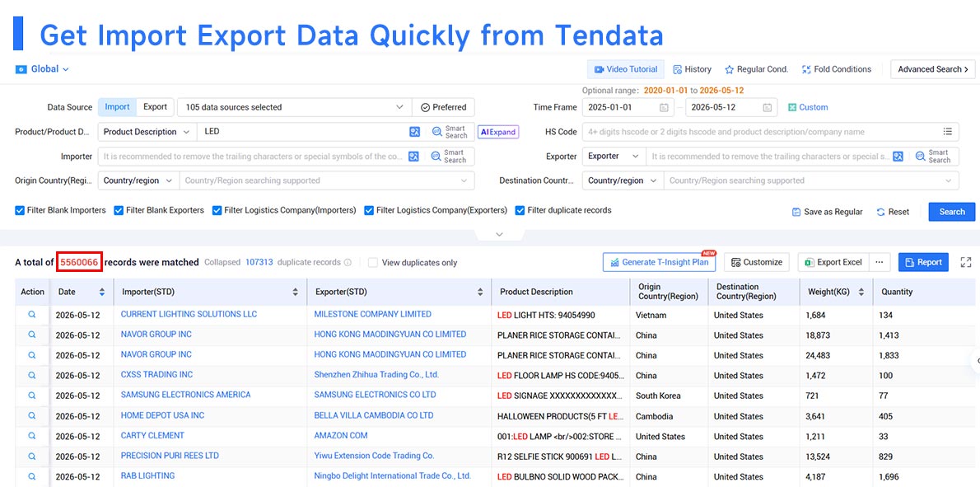Open HS Code list icon
The width and height of the screenshot is (980, 487).
pos(948,132)
